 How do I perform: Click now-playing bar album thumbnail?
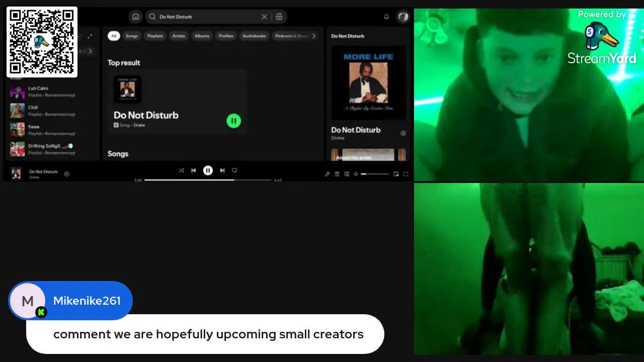point(16,174)
